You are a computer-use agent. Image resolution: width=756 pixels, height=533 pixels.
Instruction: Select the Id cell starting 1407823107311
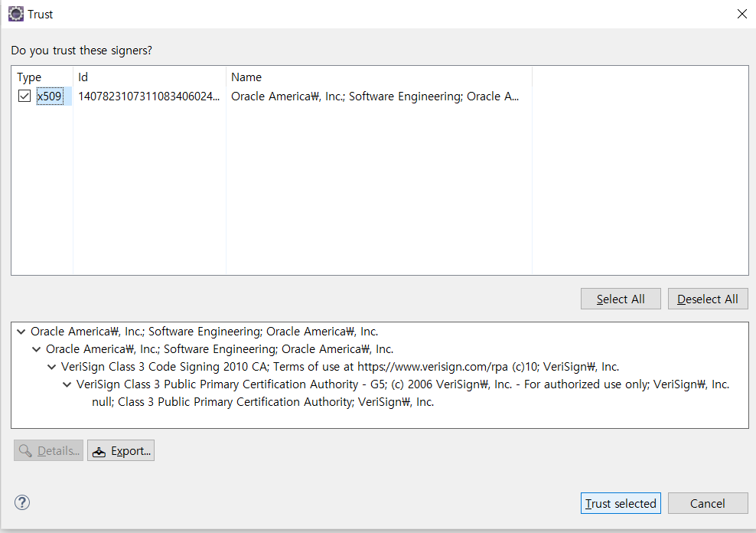tap(149, 96)
